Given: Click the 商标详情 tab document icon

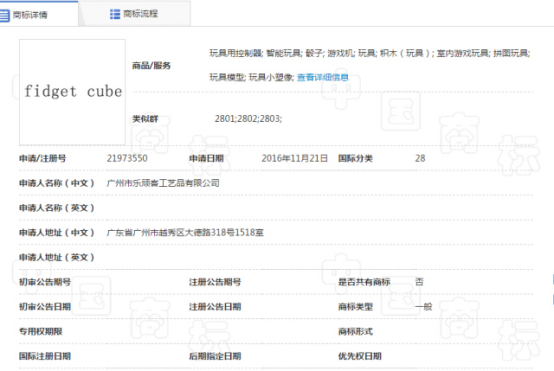Looking at the screenshot, I should tap(4, 15).
